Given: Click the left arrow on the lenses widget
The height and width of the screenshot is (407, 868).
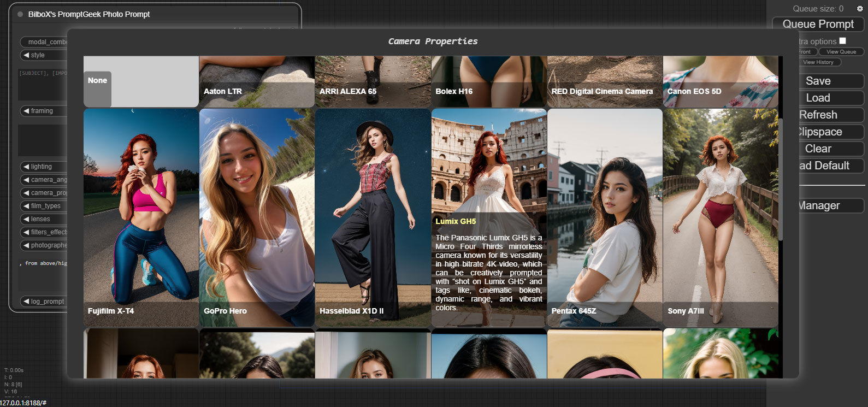Looking at the screenshot, I should coord(26,219).
